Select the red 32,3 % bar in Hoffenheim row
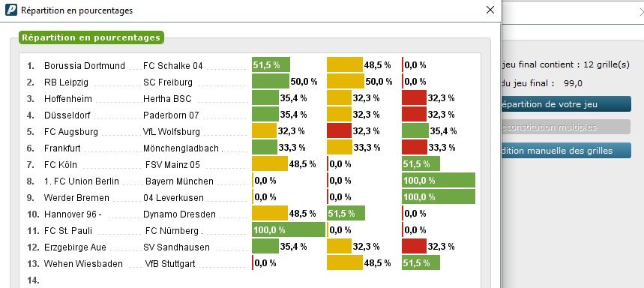Viewport: 644px width, 288px height. 414,97
